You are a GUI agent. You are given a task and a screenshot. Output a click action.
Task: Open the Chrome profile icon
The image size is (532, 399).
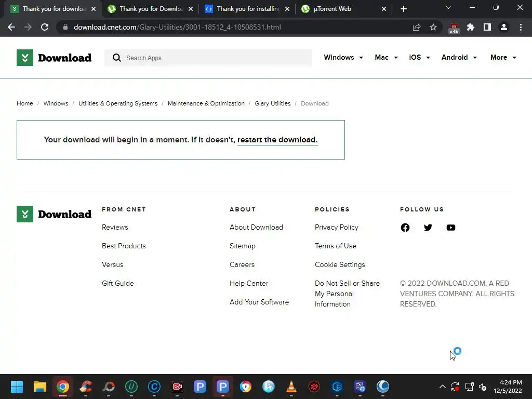click(x=504, y=27)
